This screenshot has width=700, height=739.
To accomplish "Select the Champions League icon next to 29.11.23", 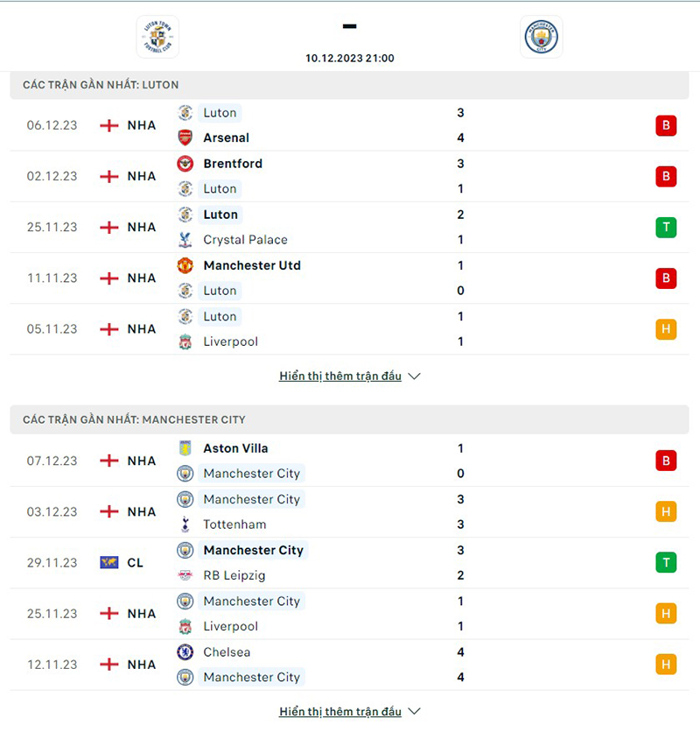I will (108, 563).
